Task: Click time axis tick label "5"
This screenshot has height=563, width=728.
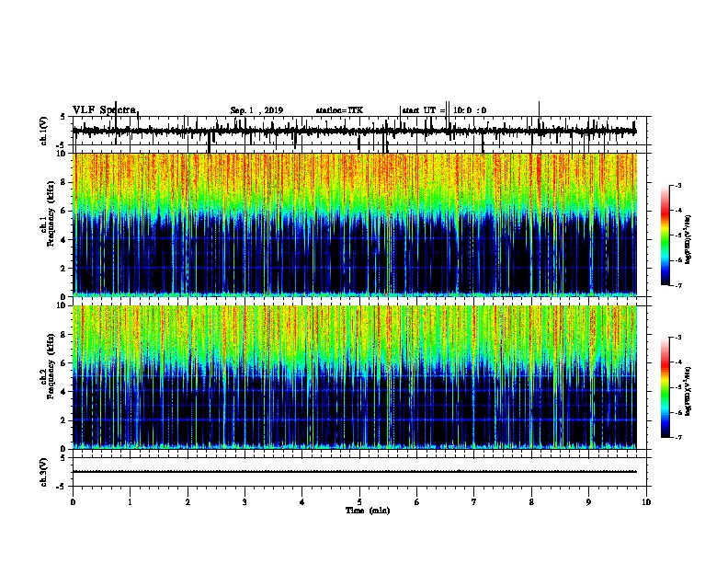Action: [x=359, y=501]
